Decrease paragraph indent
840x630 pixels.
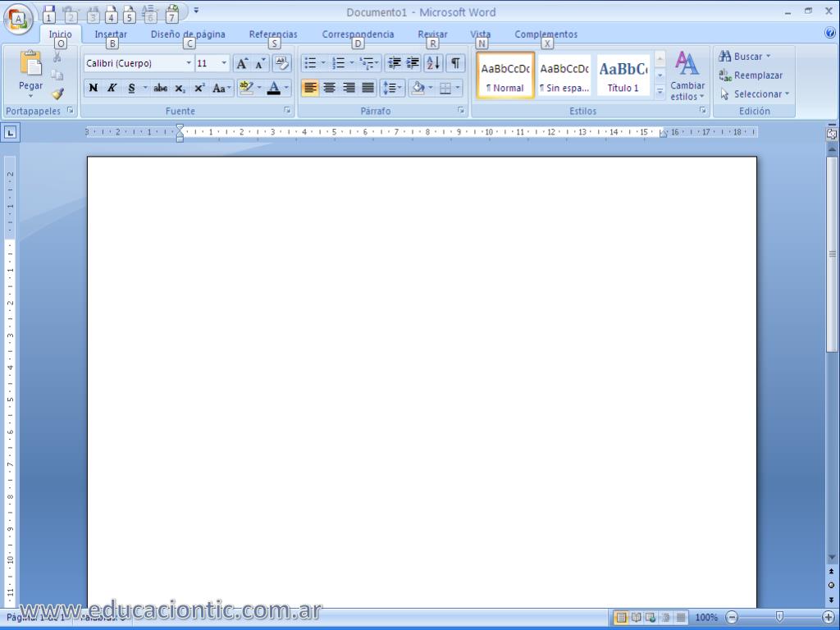click(395, 63)
